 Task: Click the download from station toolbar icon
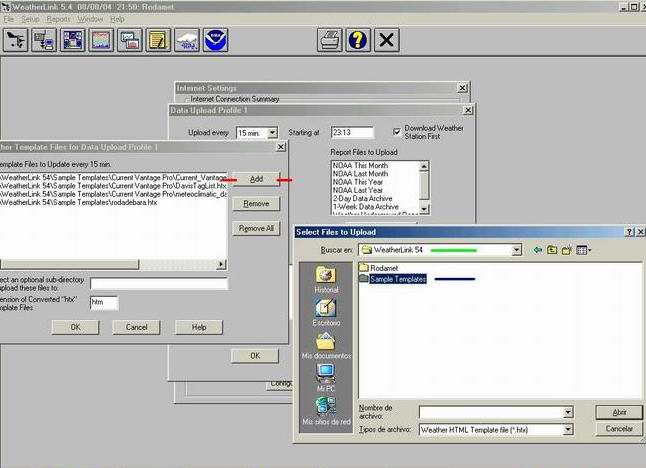[x=44, y=40]
